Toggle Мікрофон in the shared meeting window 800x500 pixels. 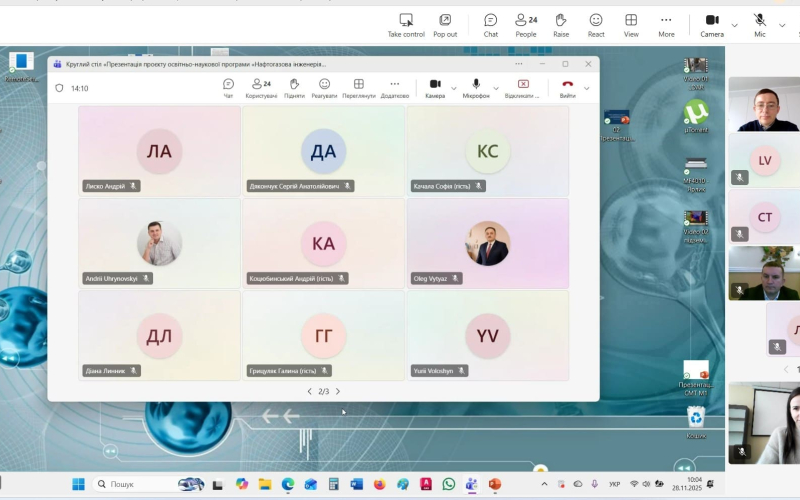coord(476,88)
